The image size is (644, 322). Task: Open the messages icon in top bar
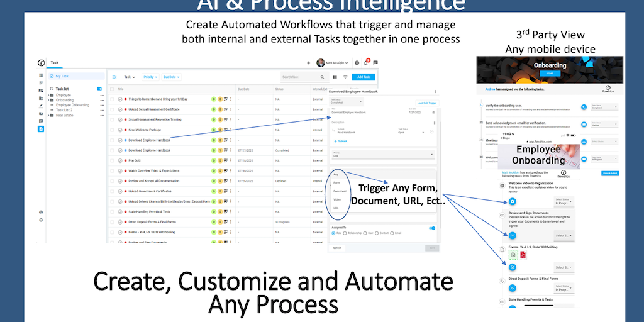coord(375,63)
